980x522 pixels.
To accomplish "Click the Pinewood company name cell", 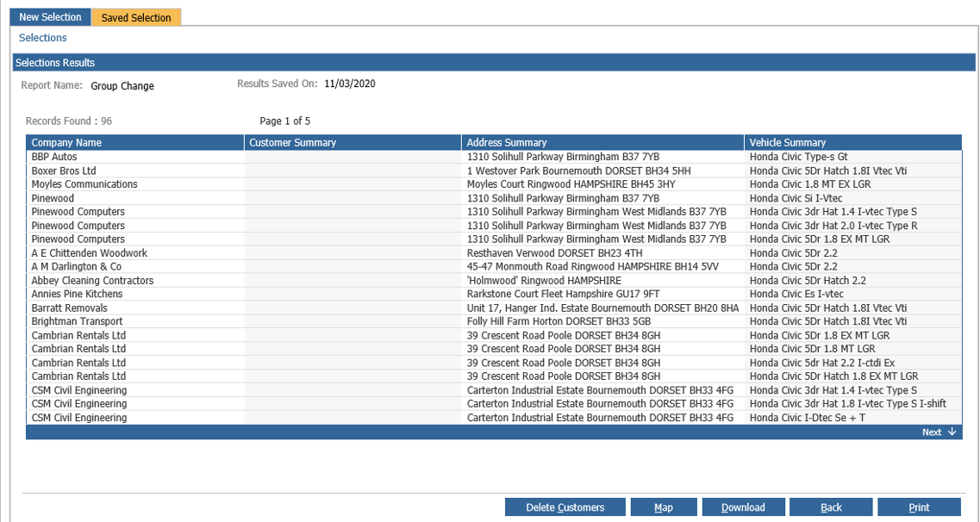I will (53, 198).
